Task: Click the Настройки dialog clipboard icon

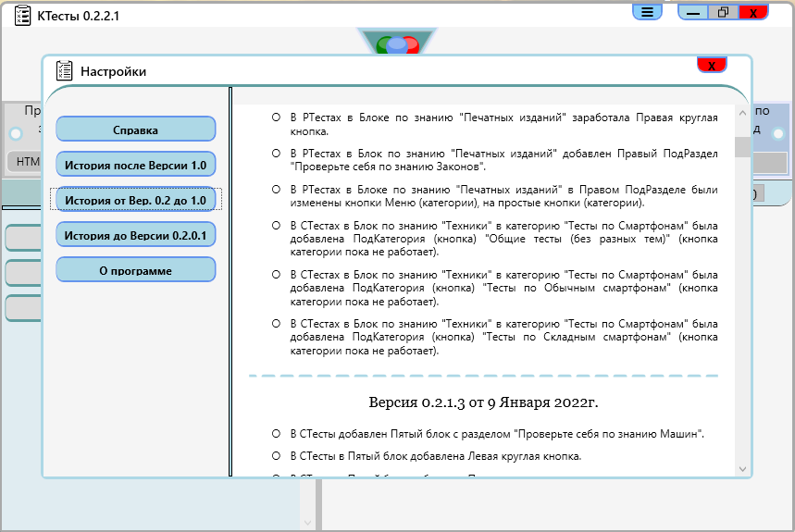Action: [64, 71]
